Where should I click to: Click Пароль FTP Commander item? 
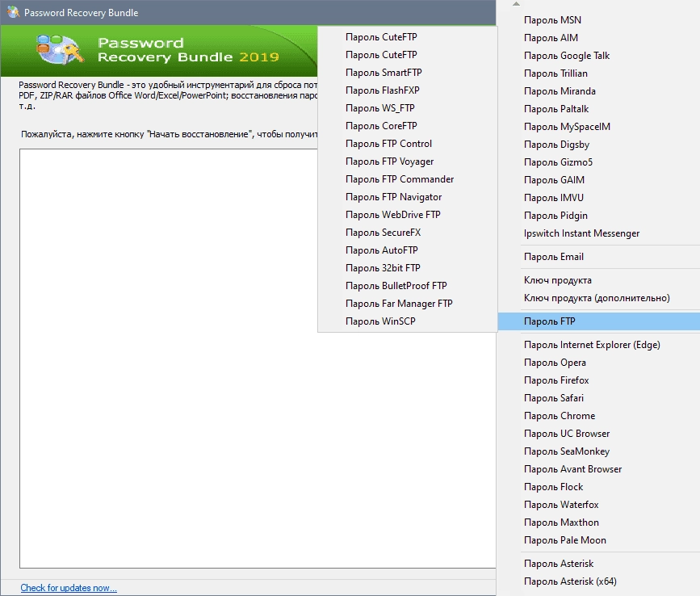[x=408, y=179]
